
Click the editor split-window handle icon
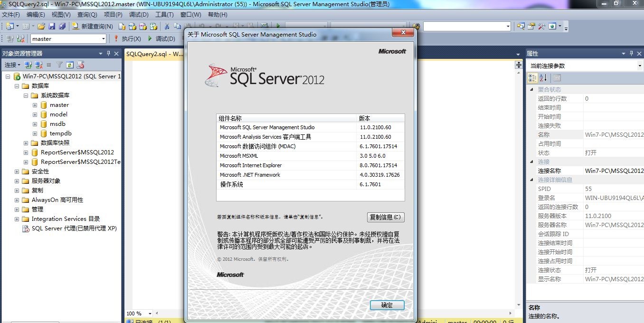pos(519,66)
